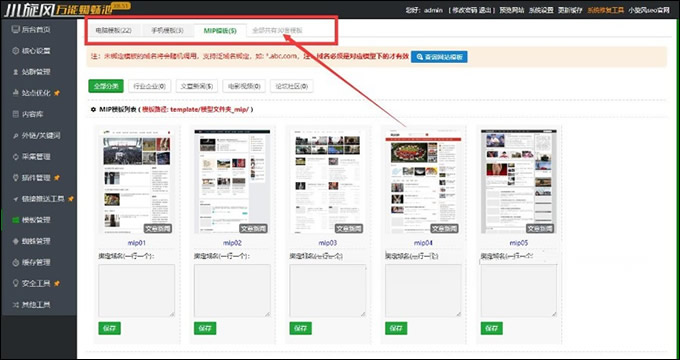Open the 采集管理 refresh icon in sidebar
The width and height of the screenshot is (680, 360).
point(16,157)
